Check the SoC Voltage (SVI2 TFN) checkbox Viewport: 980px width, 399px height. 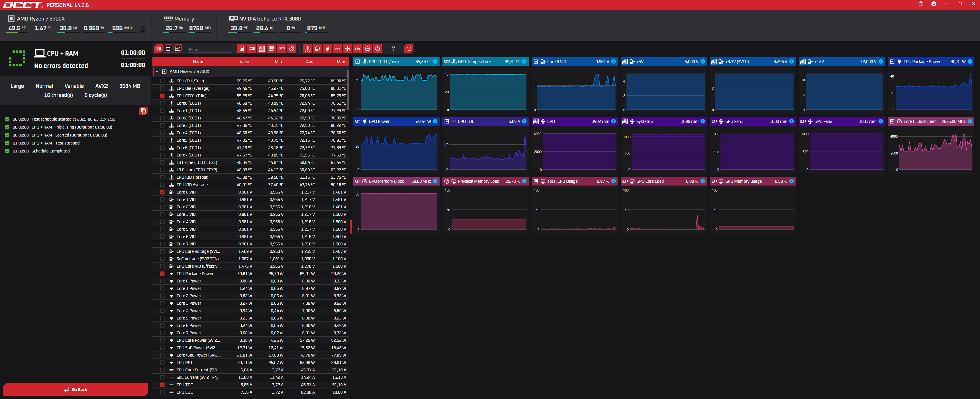click(162, 259)
